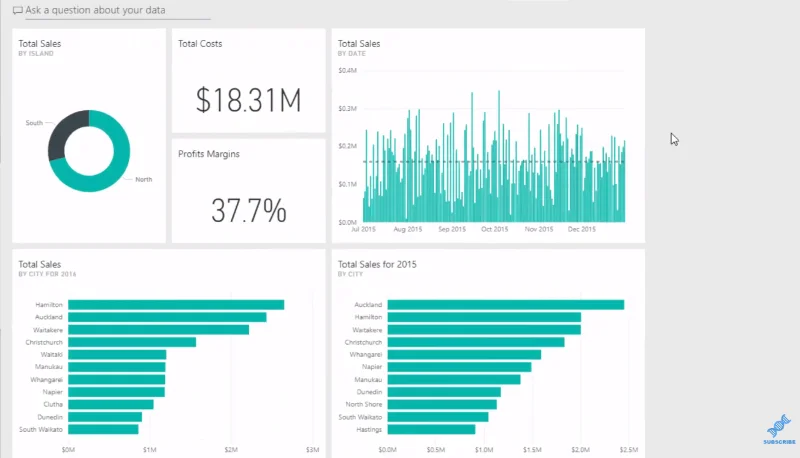
Task: Select the Christchurch bar in 2015 city chart
Action: point(476,342)
